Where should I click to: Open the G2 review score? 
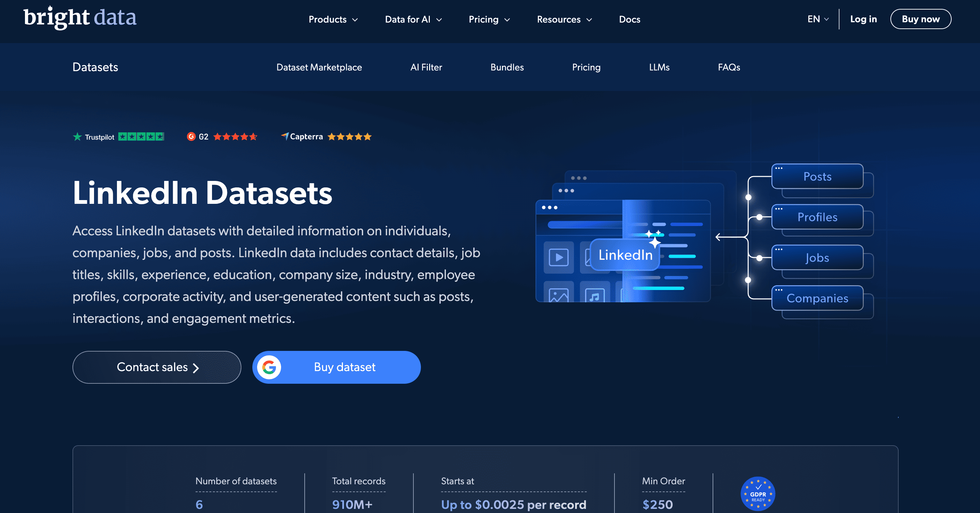click(222, 136)
